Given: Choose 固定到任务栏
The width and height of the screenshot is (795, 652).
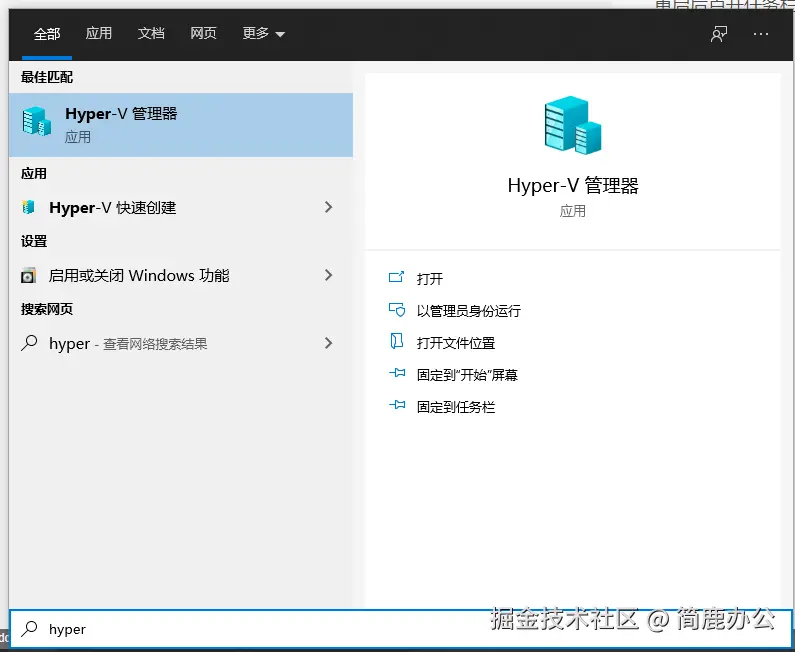Looking at the screenshot, I should (456, 407).
